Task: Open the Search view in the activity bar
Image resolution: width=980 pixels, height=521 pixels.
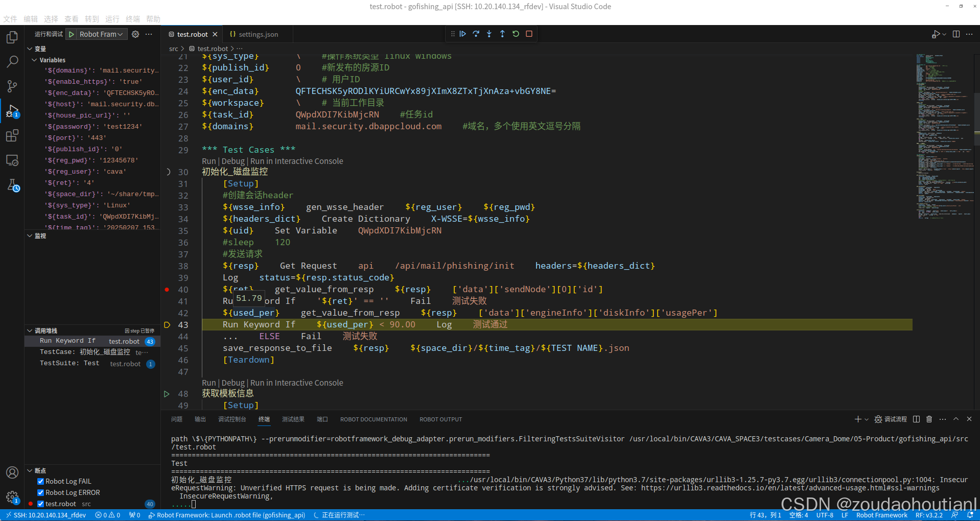Action: (x=12, y=61)
